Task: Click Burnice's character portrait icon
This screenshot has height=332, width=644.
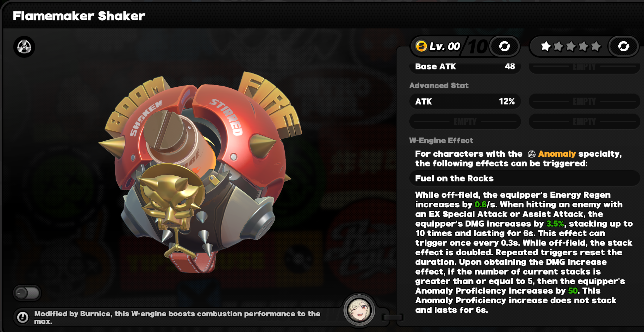Action: 359,310
